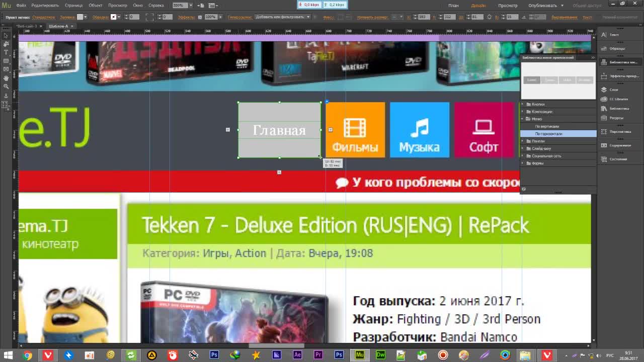Open the Заливка fill options dropdown arrow
This screenshot has width=644, height=362.
tap(86, 17)
